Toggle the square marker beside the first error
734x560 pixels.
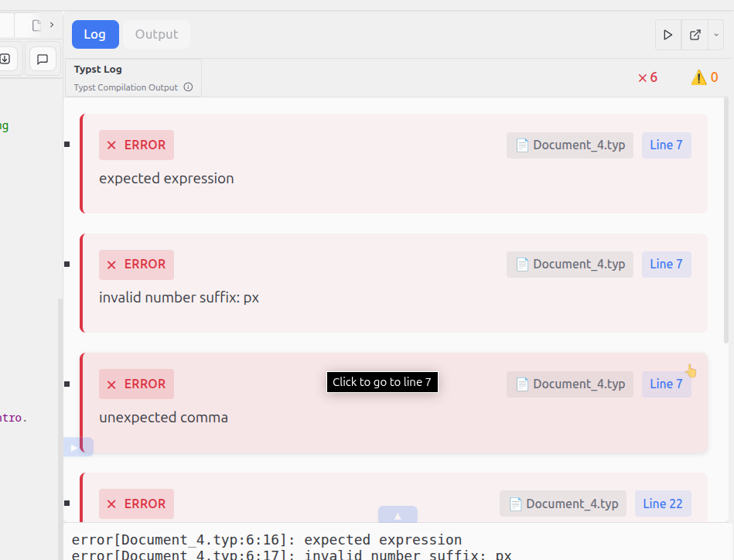pyautogui.click(x=67, y=144)
